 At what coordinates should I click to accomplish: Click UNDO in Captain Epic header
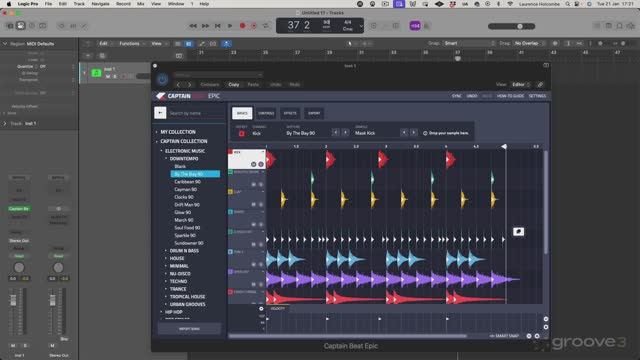(472, 96)
